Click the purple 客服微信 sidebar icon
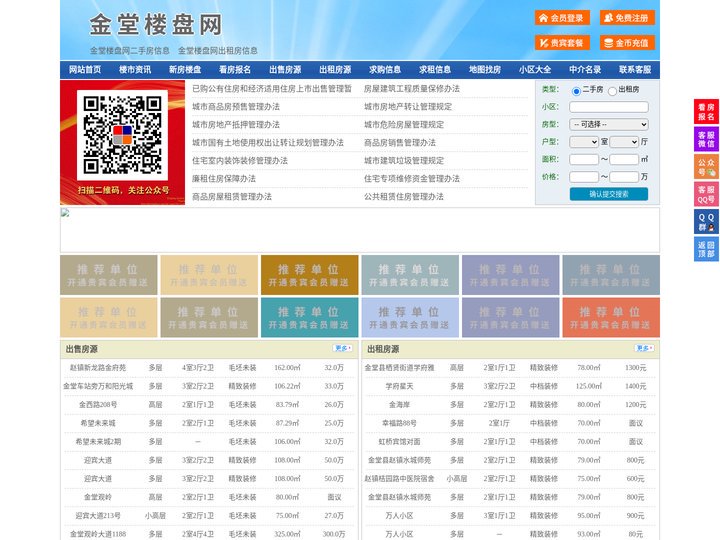Image resolution: width=720 pixels, height=540 pixels. pos(706,139)
